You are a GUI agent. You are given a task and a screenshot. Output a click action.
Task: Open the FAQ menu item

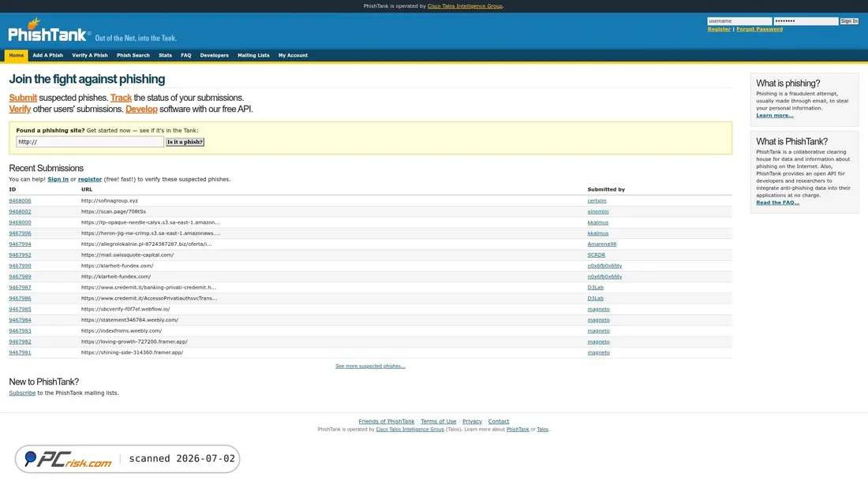pyautogui.click(x=186, y=55)
